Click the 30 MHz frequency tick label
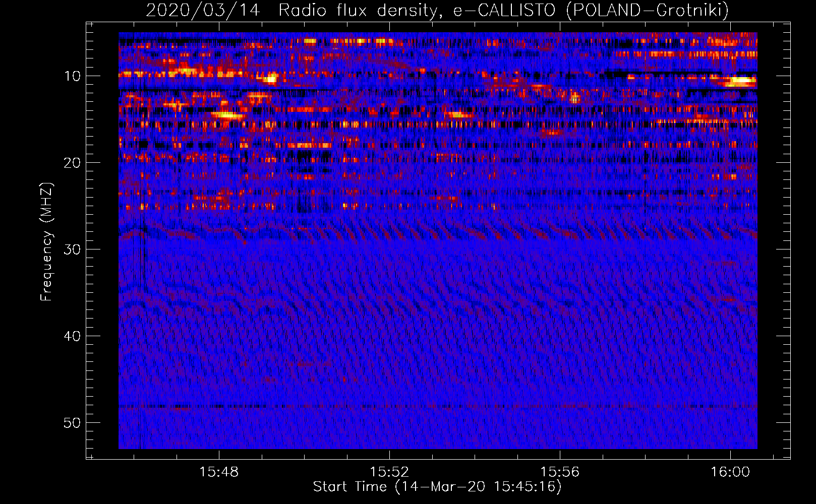 [72, 249]
